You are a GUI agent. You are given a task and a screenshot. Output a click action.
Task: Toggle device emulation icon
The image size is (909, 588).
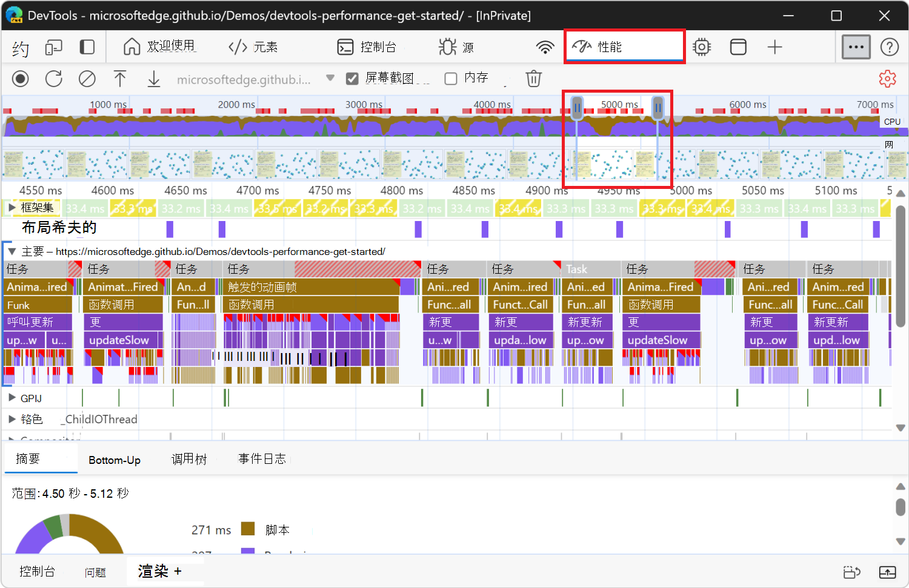[x=54, y=47]
